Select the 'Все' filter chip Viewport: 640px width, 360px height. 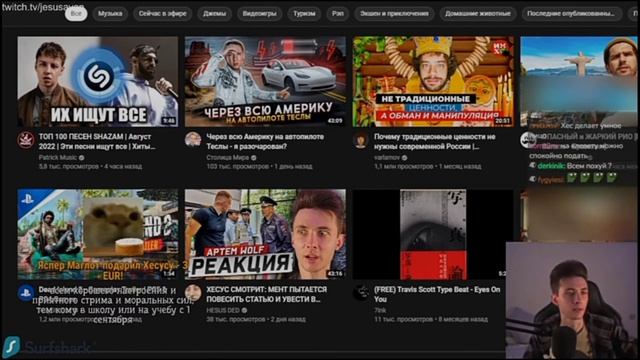click(76, 13)
